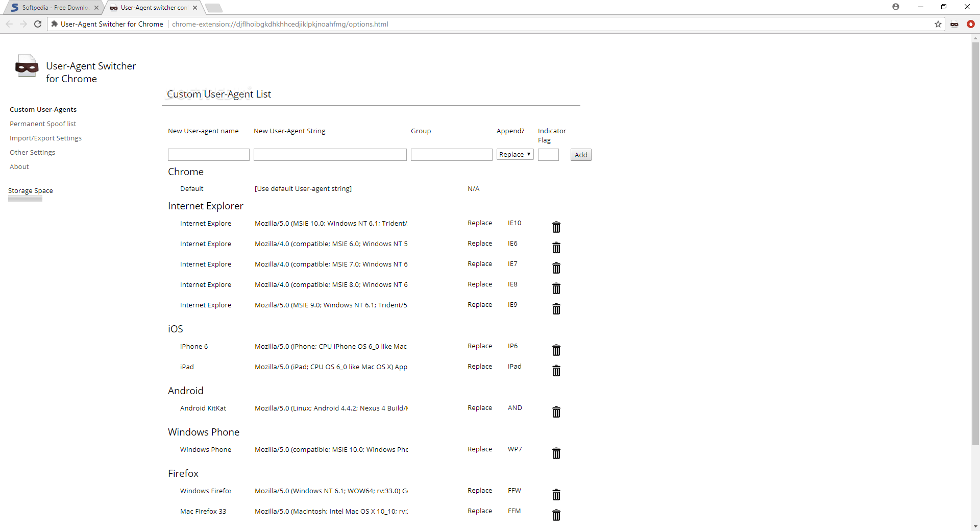This screenshot has height=531, width=980.
Task: Open Import/Export Settings
Action: point(46,138)
